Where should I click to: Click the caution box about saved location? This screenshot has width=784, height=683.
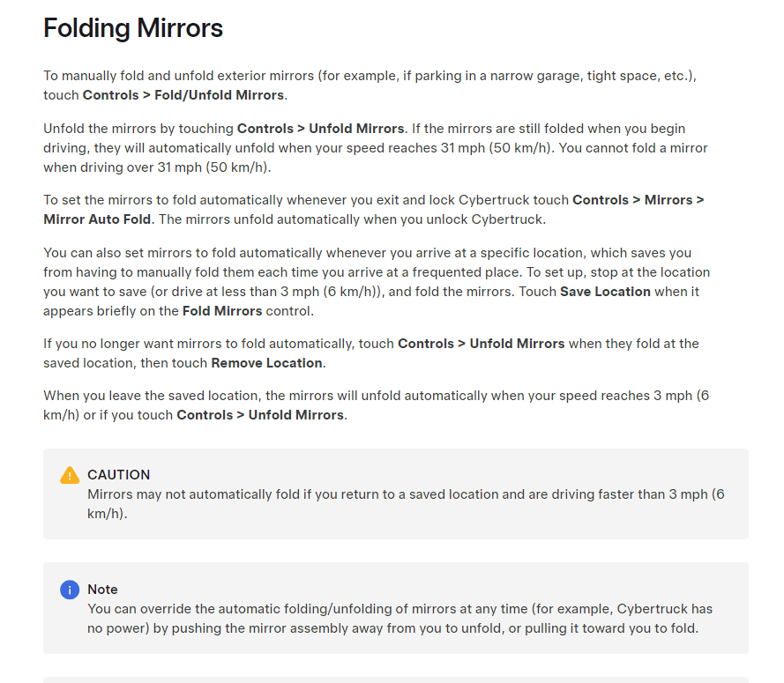395,494
